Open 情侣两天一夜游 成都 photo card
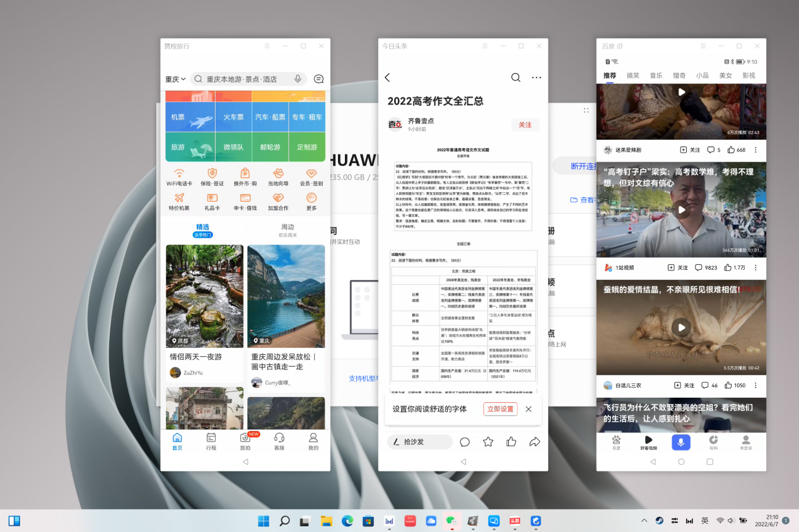Screen dimensions: 799x532 204,296
